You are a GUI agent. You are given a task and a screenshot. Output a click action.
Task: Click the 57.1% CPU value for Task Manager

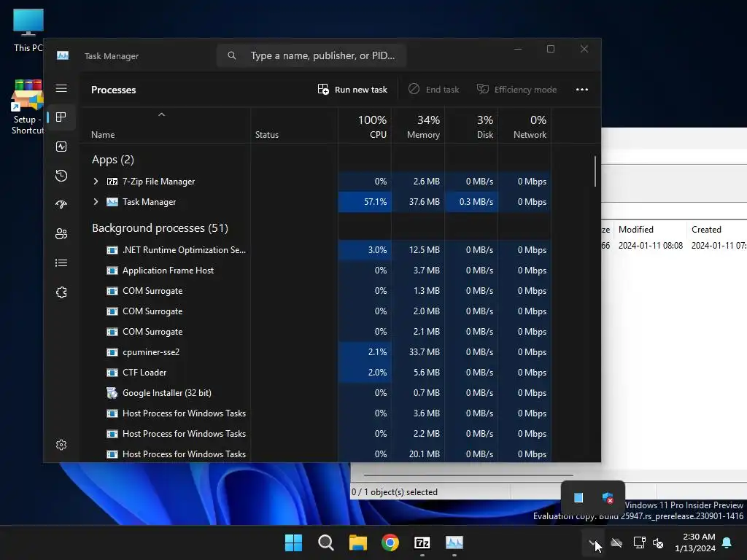376,202
